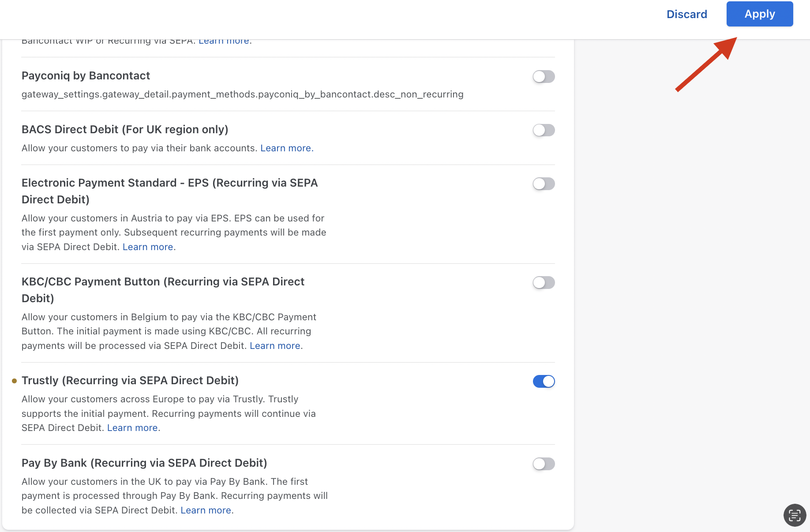Open Learn more link under EPS description

pos(148,247)
